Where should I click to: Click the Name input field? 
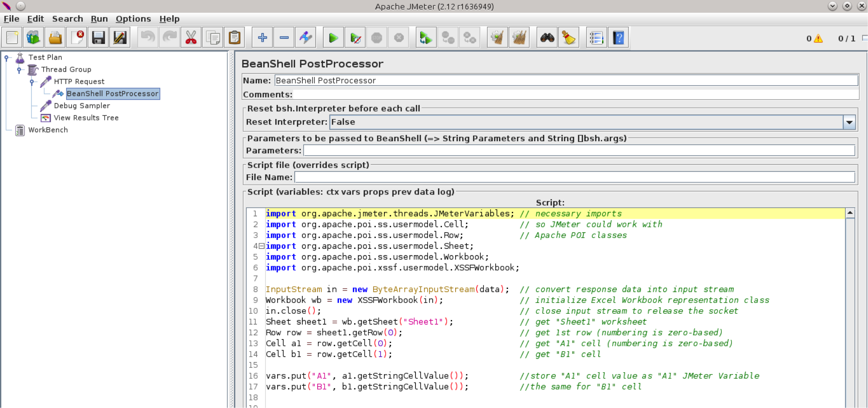(566, 81)
